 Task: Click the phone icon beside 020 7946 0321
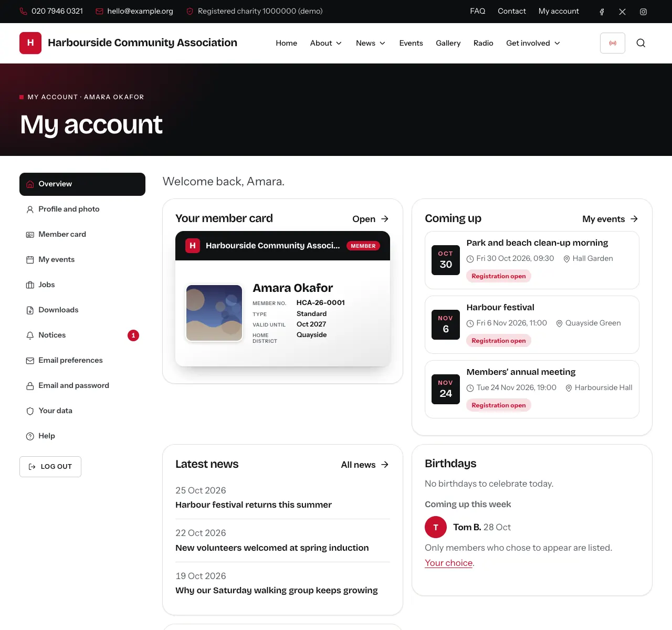(23, 11)
